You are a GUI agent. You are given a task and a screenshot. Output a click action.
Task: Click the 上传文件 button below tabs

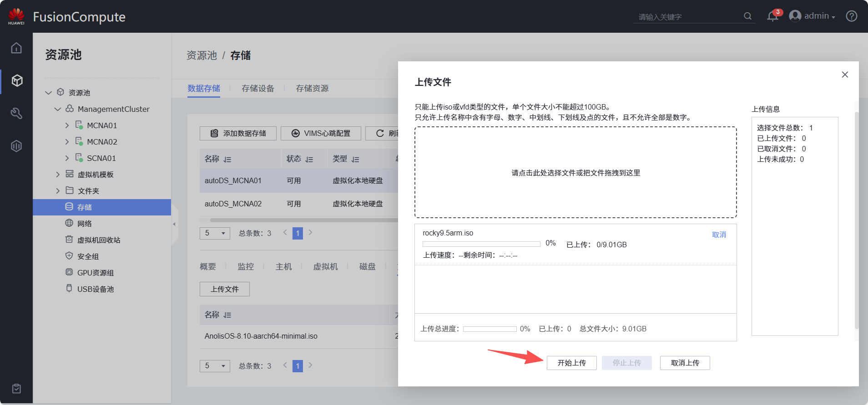pos(225,289)
